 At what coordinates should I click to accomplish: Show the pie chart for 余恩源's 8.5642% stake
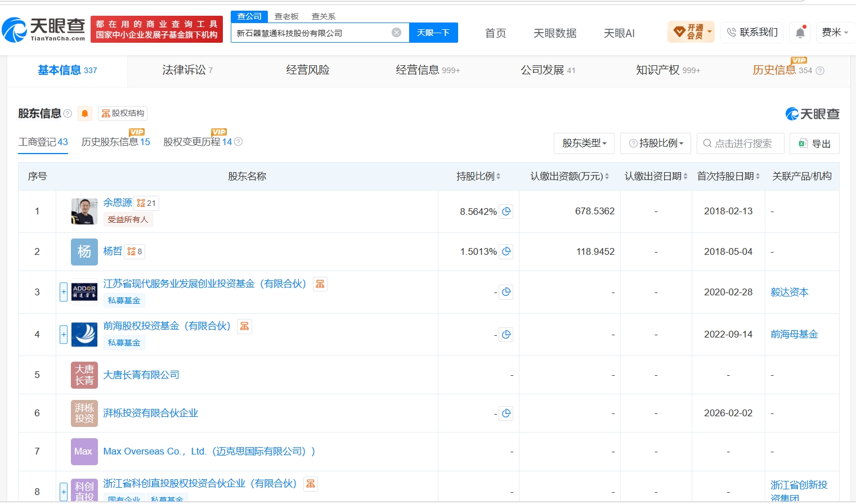pos(506,211)
